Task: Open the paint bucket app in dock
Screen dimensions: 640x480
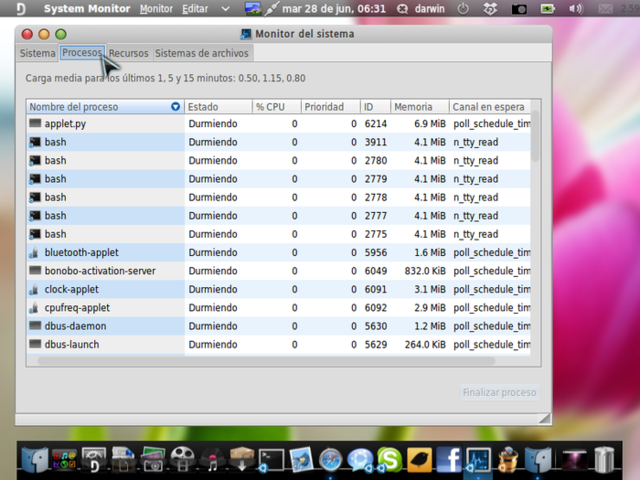Action: pos(508,459)
